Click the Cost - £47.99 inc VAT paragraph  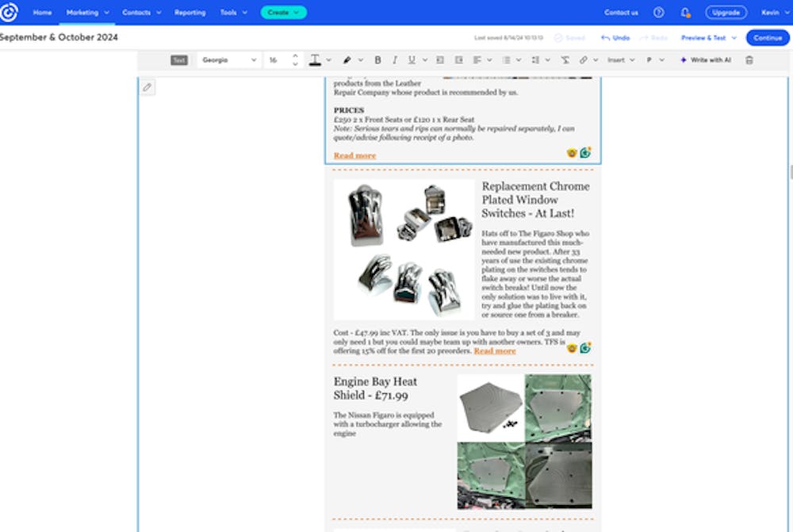coord(456,342)
